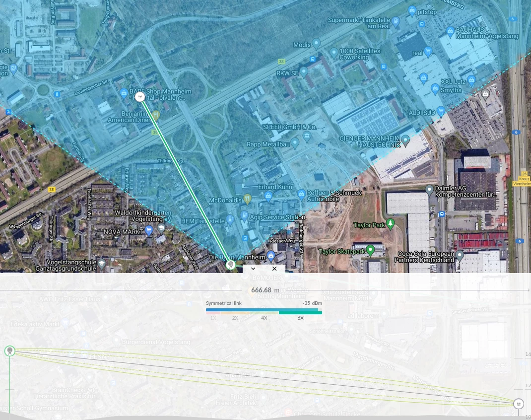Click the Waldorfkindergarten Vogelstang school pin
This screenshot has width=531, height=420.
tap(161, 228)
